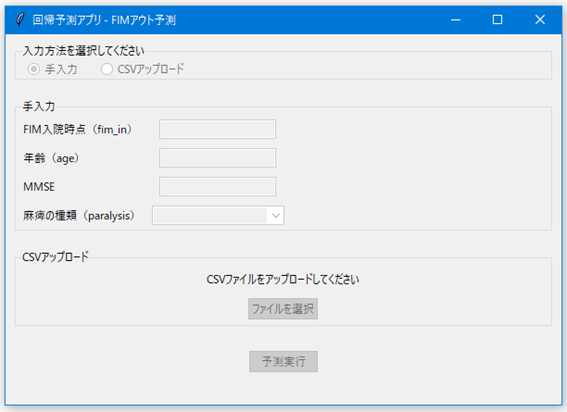Close the FIMアウト予測 window

tap(540, 20)
